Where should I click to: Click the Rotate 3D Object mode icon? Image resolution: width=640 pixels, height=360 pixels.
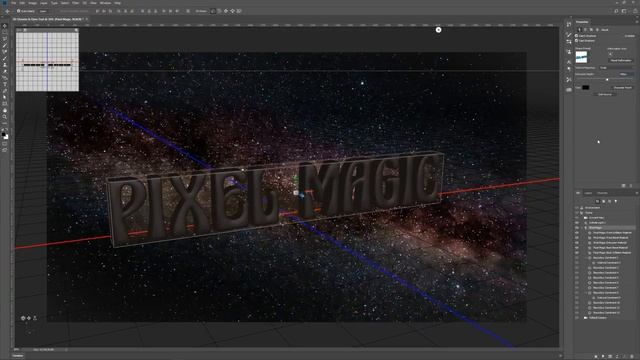[213, 11]
